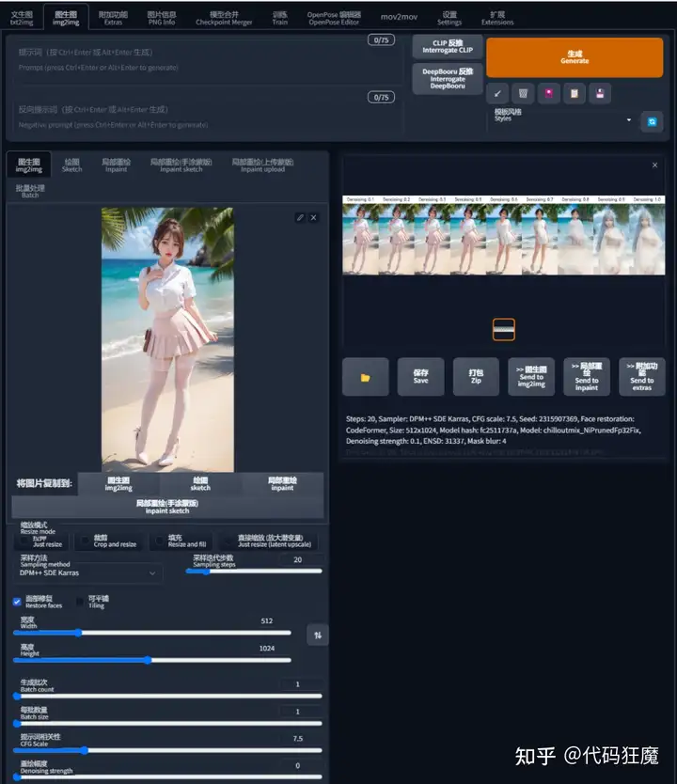The height and width of the screenshot is (784, 677).
Task: Click the Sampling steps value box
Action: coord(298,559)
